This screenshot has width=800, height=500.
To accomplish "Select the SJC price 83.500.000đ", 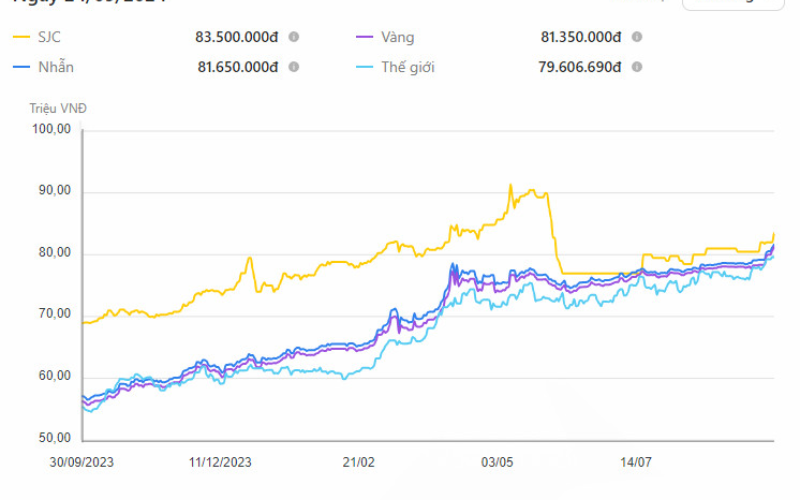I will coord(237,37).
